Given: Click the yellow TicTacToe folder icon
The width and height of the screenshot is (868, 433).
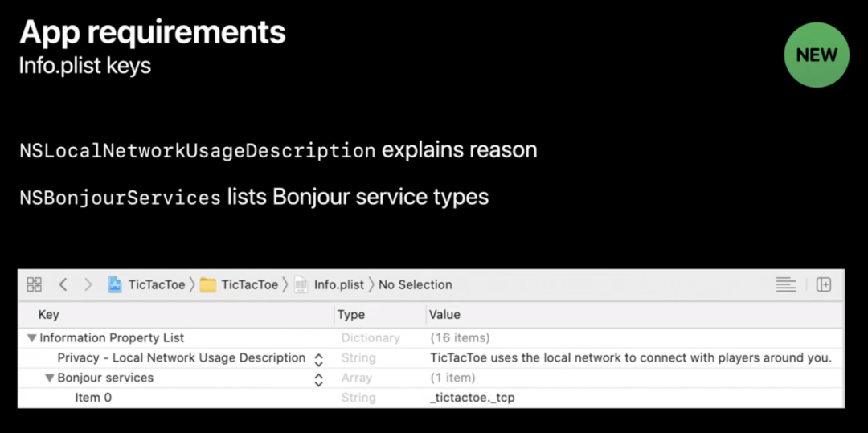Looking at the screenshot, I should point(208,285).
